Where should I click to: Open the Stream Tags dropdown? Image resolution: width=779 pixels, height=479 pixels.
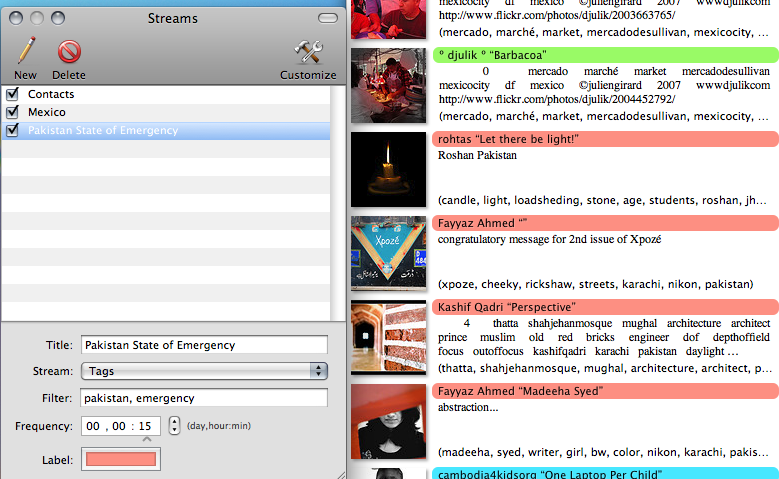click(x=204, y=371)
